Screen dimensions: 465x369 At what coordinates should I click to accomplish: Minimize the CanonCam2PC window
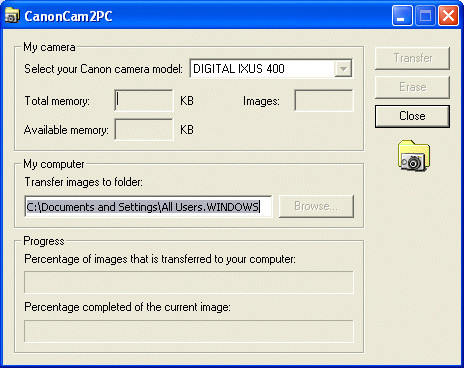coord(402,15)
